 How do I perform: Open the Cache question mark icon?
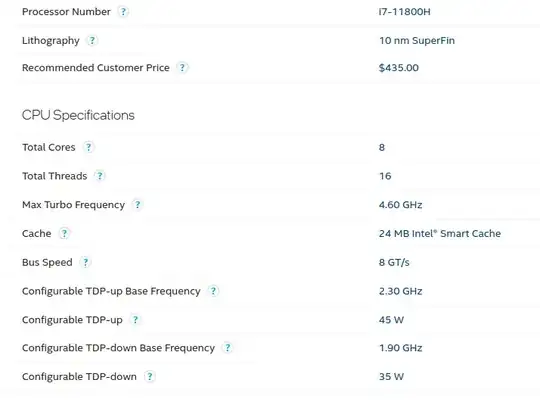point(64,234)
